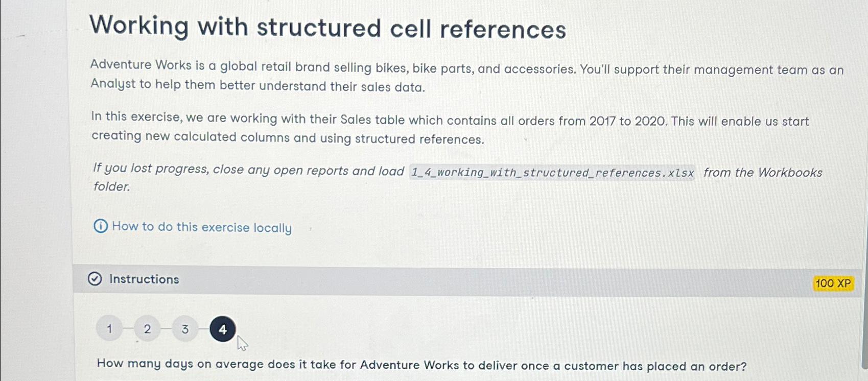Toggle step 4 as the active instruction
Screen dimensions: 868x381
pyautogui.click(x=222, y=329)
